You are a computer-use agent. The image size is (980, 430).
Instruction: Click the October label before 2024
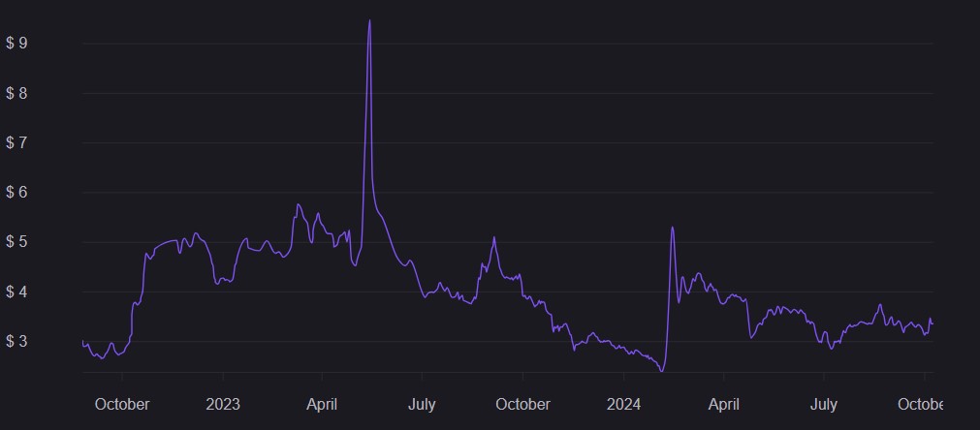(523, 405)
